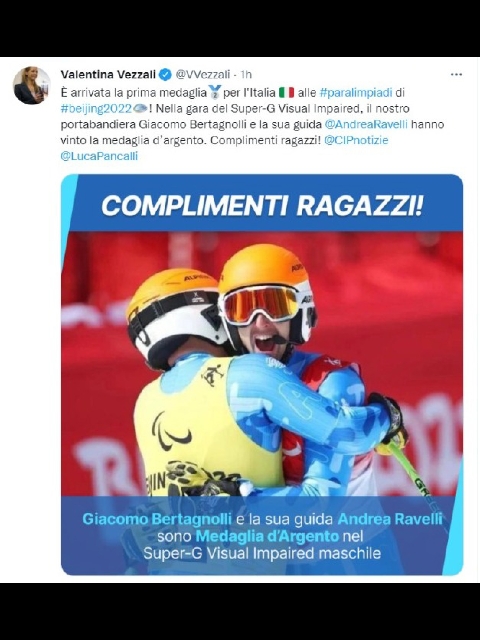Open the 1h timestamp of the tweet
480x640 pixels.
coord(246,74)
